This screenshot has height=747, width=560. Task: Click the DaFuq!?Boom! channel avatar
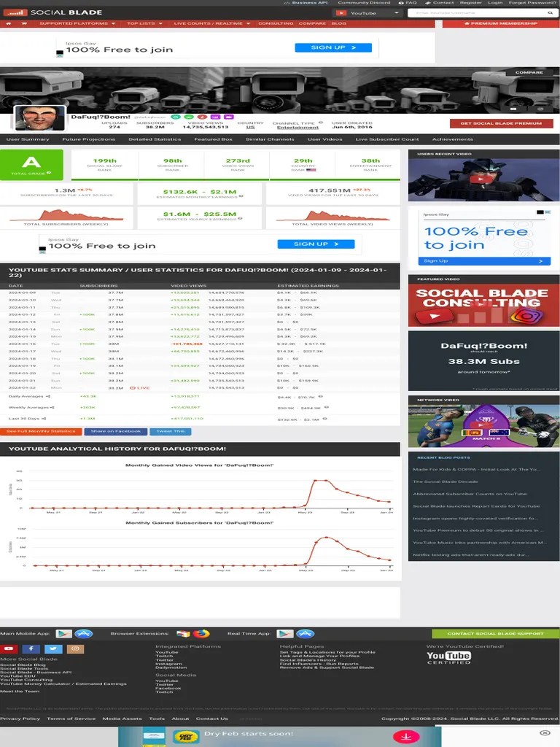click(40, 118)
